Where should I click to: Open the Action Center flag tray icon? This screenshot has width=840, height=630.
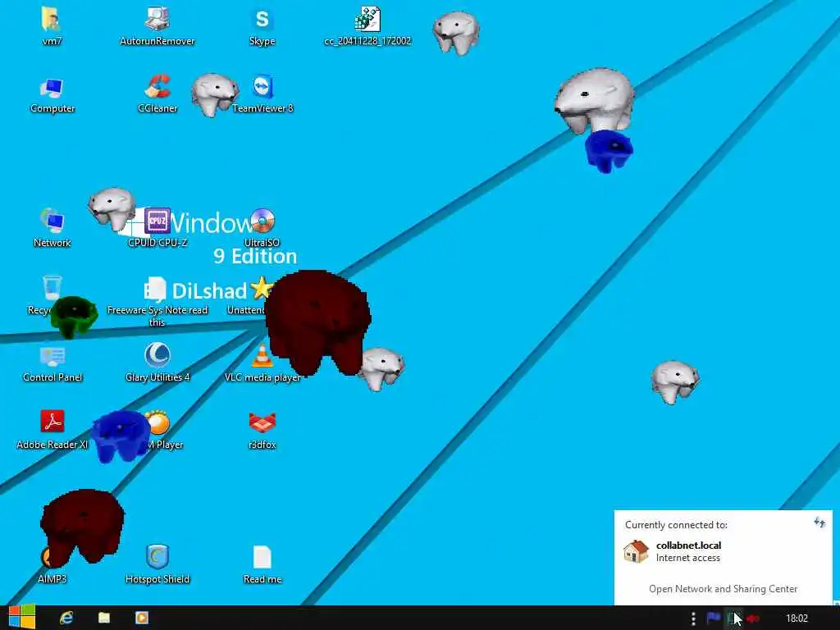tap(714, 619)
